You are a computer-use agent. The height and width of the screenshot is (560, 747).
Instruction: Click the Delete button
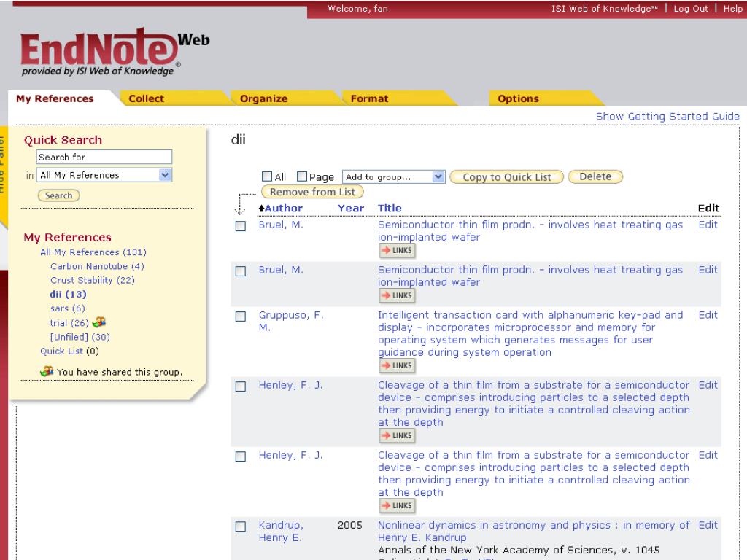coord(595,176)
